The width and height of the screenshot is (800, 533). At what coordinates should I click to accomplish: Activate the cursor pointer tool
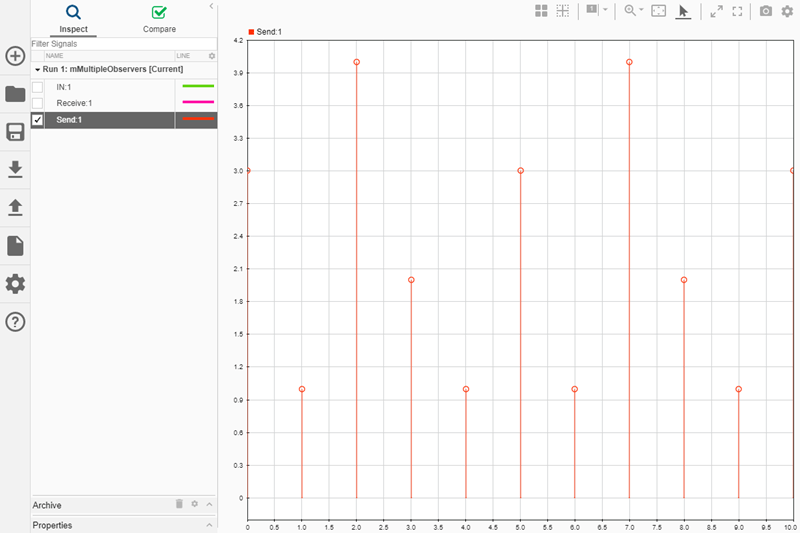pos(683,11)
